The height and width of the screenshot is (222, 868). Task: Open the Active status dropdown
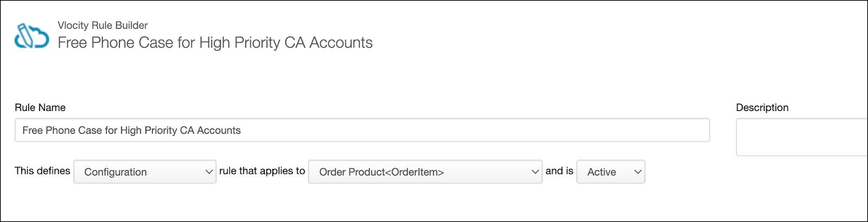pos(611,172)
